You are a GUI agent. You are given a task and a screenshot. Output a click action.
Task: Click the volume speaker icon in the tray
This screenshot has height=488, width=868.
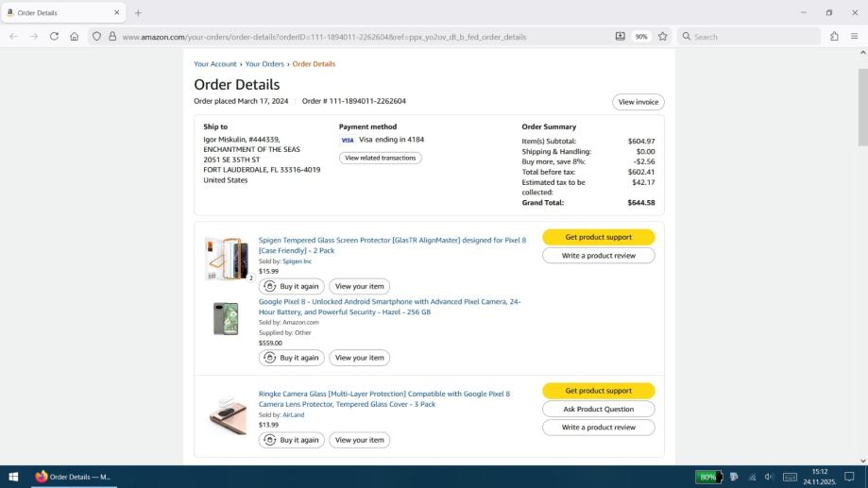tap(769, 477)
